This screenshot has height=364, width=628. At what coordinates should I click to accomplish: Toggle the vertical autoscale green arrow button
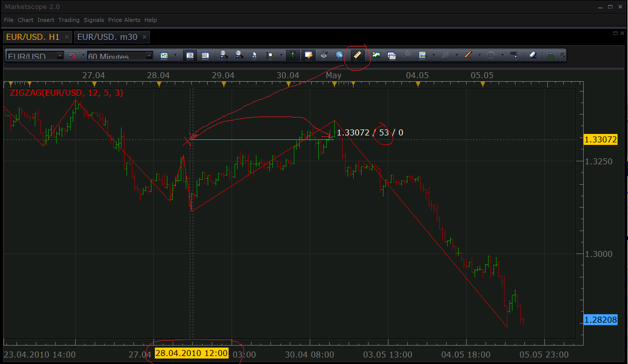[293, 55]
